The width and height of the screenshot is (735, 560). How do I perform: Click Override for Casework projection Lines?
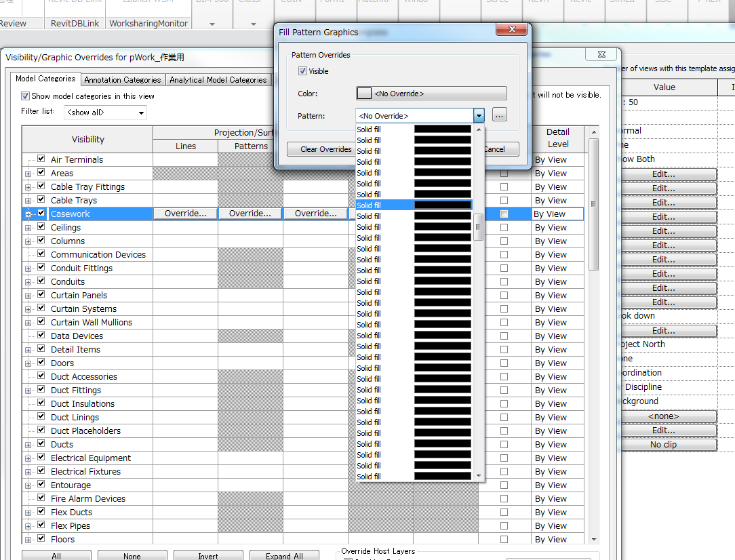[x=185, y=213]
